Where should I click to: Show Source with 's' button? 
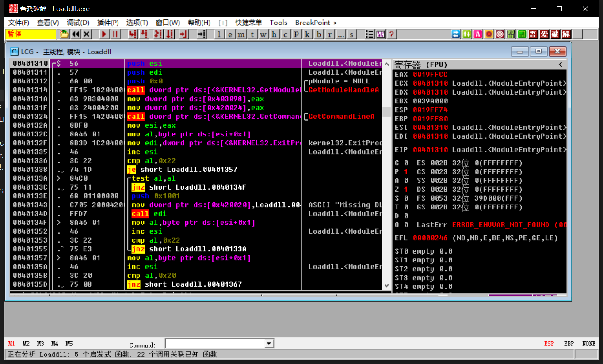[352, 34]
